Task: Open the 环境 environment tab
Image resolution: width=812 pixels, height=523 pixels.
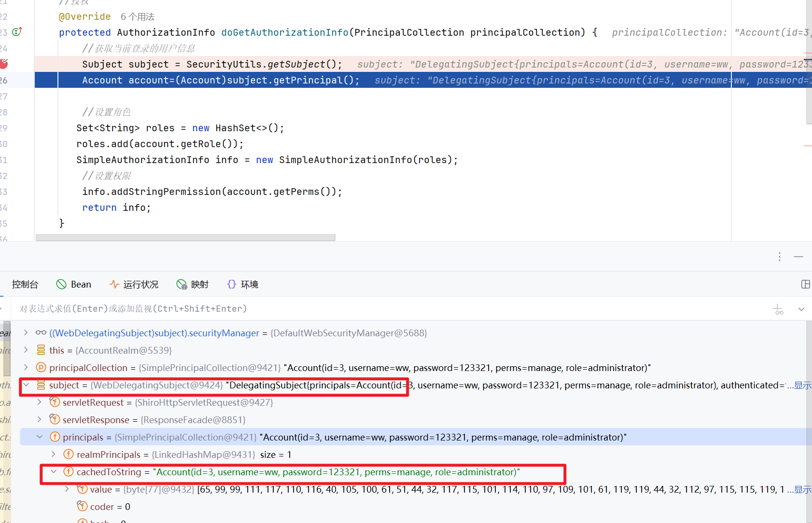Action: [243, 284]
